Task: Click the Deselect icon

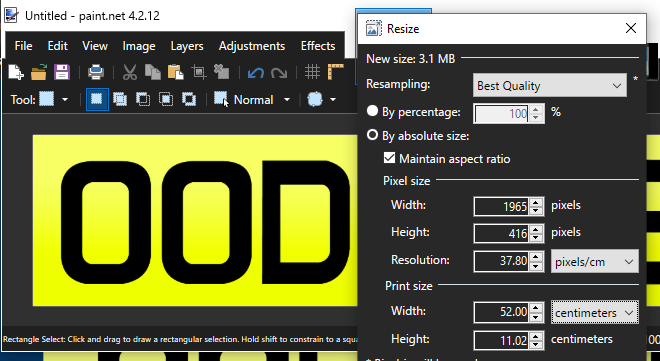Action: click(221, 72)
